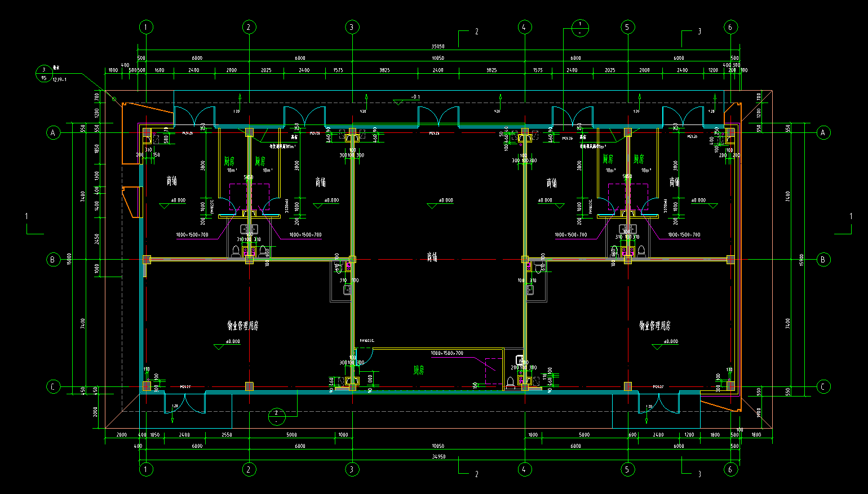
Task: Pick the bottom row axis bubble 2
Action: (249, 469)
